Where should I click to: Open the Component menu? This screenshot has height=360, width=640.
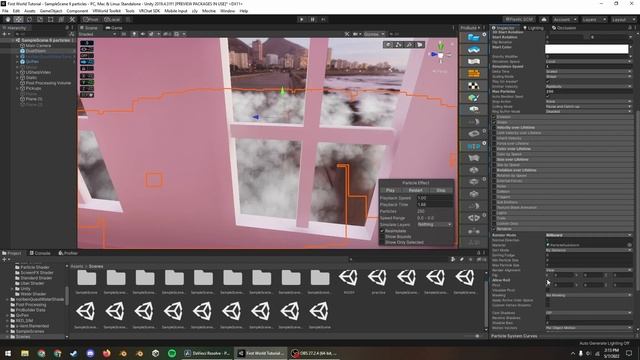point(77,11)
